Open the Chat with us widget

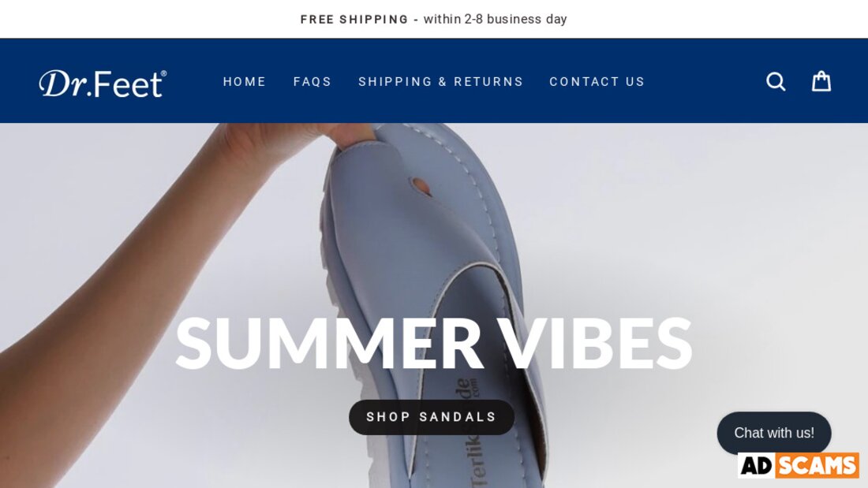(774, 433)
